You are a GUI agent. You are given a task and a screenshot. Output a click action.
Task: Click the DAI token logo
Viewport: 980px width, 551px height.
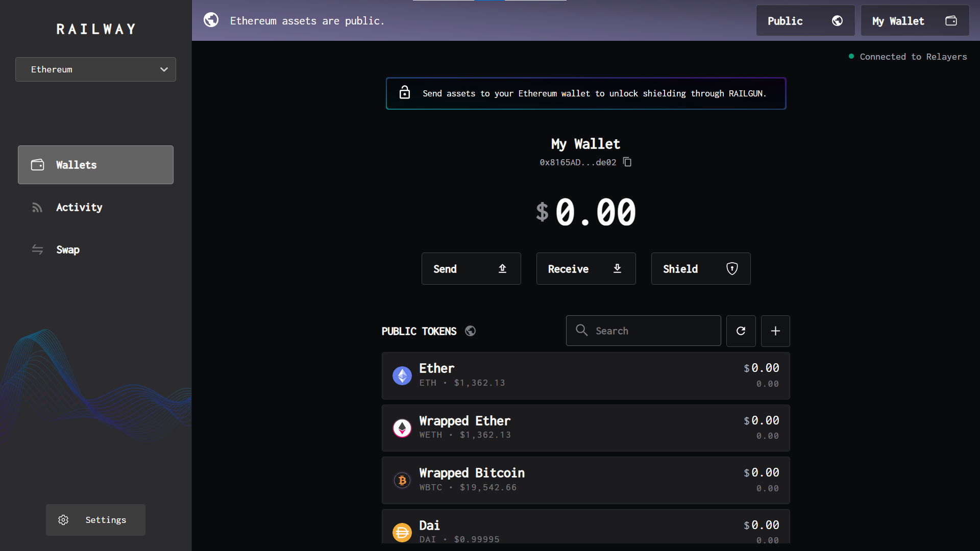[x=402, y=533]
